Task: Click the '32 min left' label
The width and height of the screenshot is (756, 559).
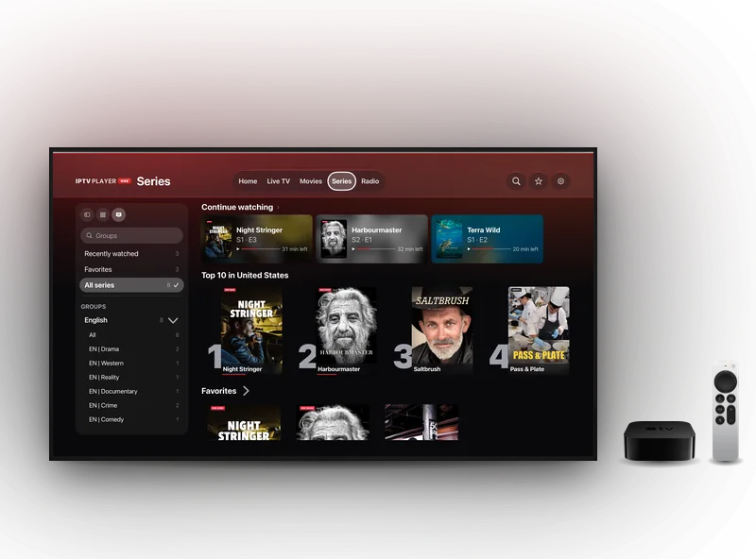Action: 410,249
